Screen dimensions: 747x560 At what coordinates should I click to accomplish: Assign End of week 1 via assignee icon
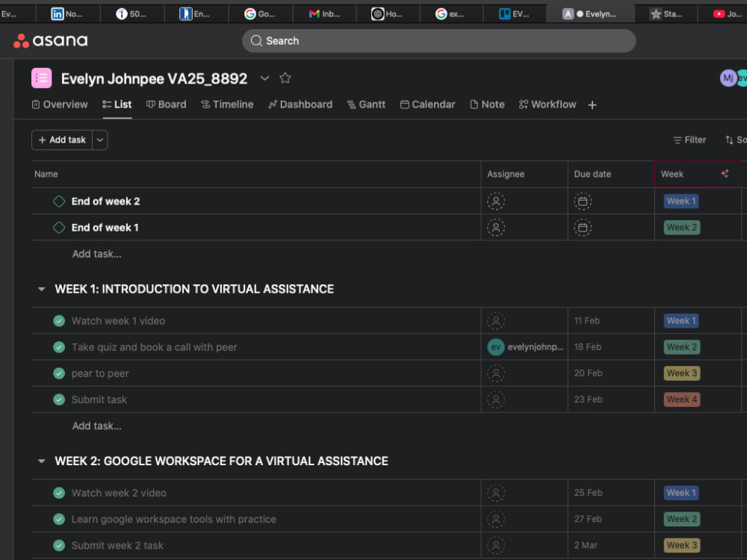coord(496,228)
